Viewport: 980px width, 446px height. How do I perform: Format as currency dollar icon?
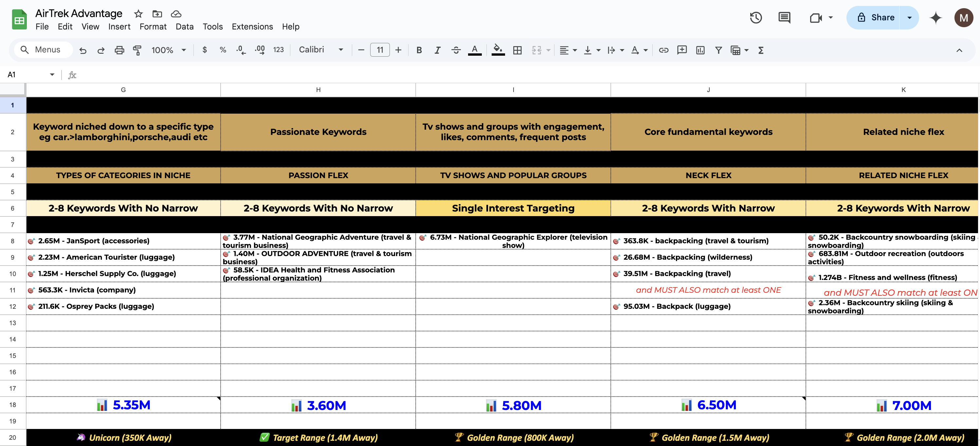205,50
